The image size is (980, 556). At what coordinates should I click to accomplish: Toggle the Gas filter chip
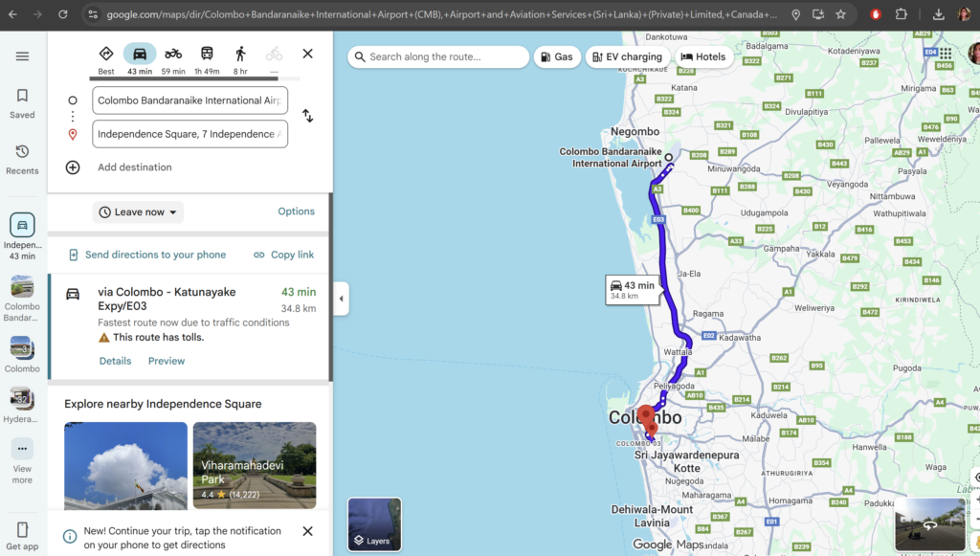click(x=557, y=57)
